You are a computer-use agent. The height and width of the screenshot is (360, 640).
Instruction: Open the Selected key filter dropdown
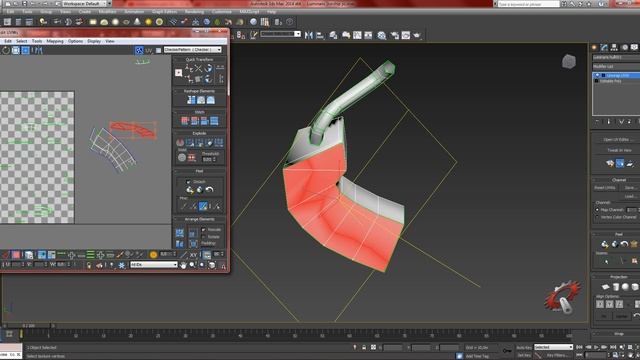click(553, 347)
